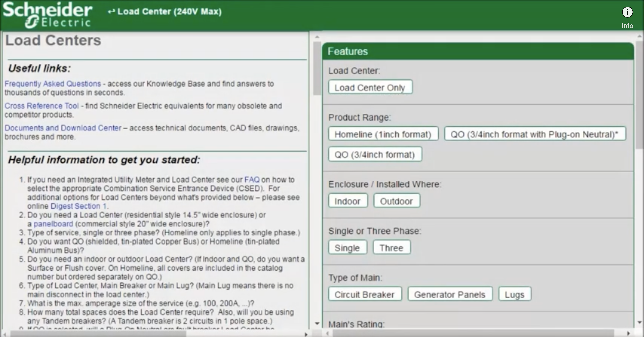The image size is (644, 337).
Task: Select Load Center Only product option
Action: coord(370,87)
